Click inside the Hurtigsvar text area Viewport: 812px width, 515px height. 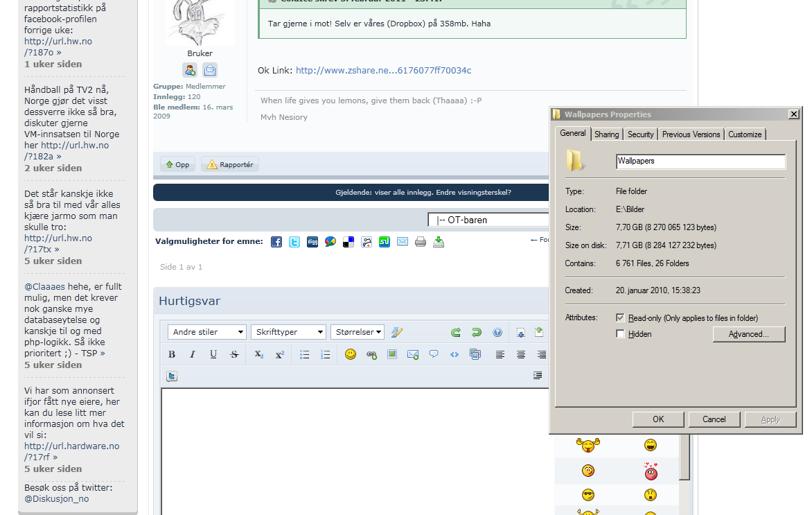[355, 451]
